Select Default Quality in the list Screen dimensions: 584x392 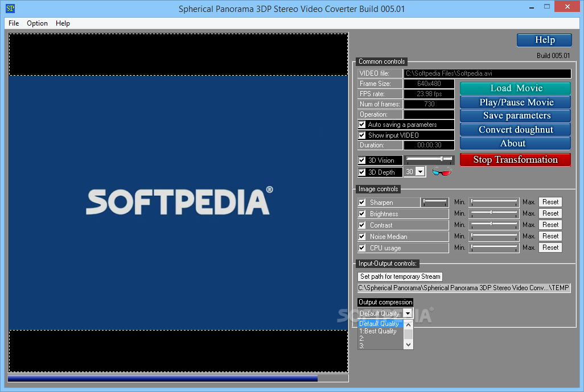[380, 324]
